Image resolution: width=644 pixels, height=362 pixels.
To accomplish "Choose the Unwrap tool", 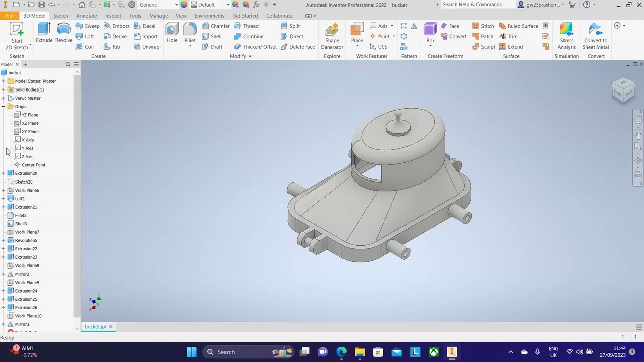I will (146, 47).
